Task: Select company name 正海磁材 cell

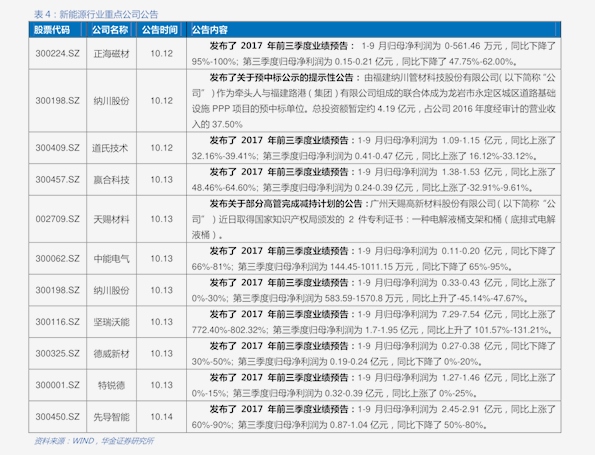Action: coord(112,54)
